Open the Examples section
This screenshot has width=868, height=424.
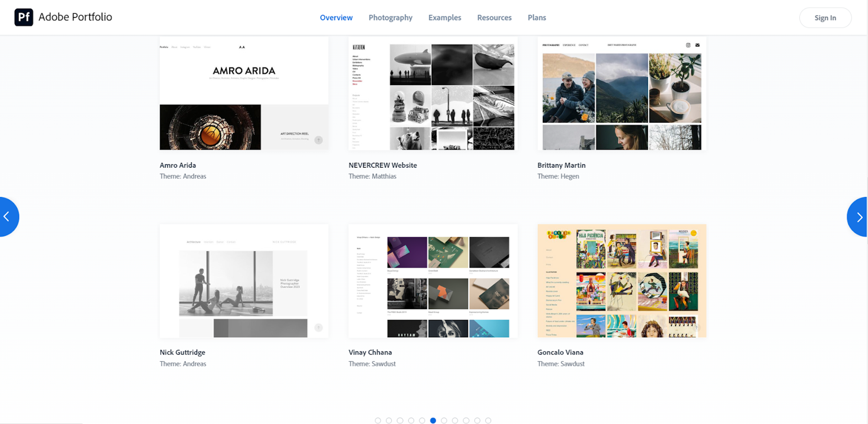[x=444, y=17]
